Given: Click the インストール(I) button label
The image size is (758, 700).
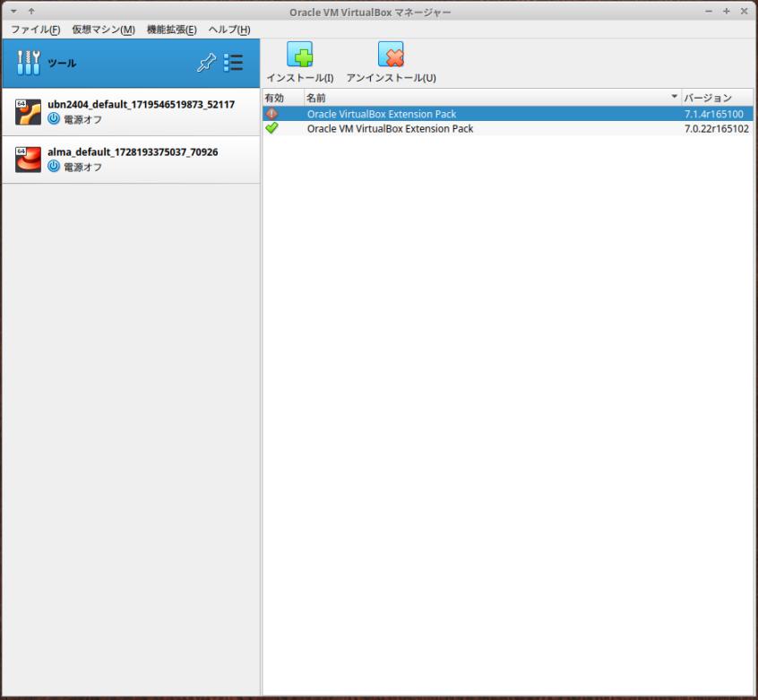Looking at the screenshot, I should click(300, 78).
